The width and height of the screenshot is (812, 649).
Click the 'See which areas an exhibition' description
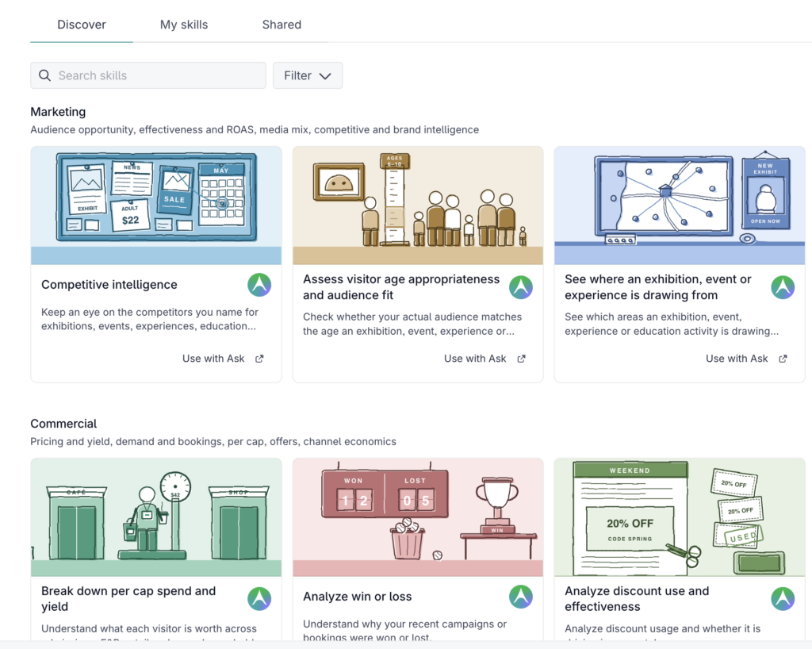click(x=672, y=324)
